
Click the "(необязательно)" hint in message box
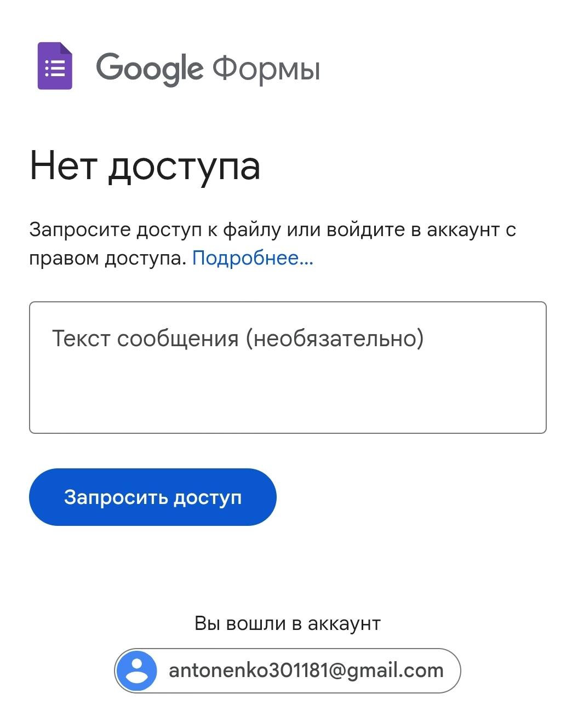[x=335, y=339]
